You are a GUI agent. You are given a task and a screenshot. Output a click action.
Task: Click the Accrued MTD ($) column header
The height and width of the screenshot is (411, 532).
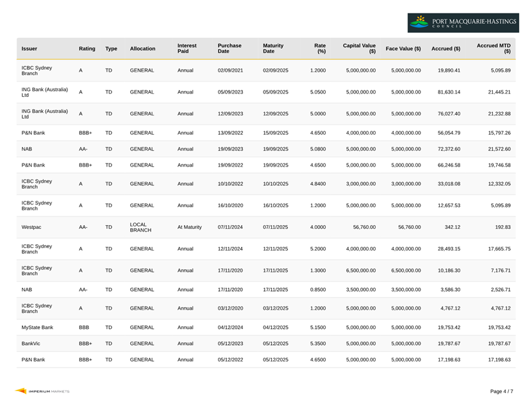[x=494, y=48]
